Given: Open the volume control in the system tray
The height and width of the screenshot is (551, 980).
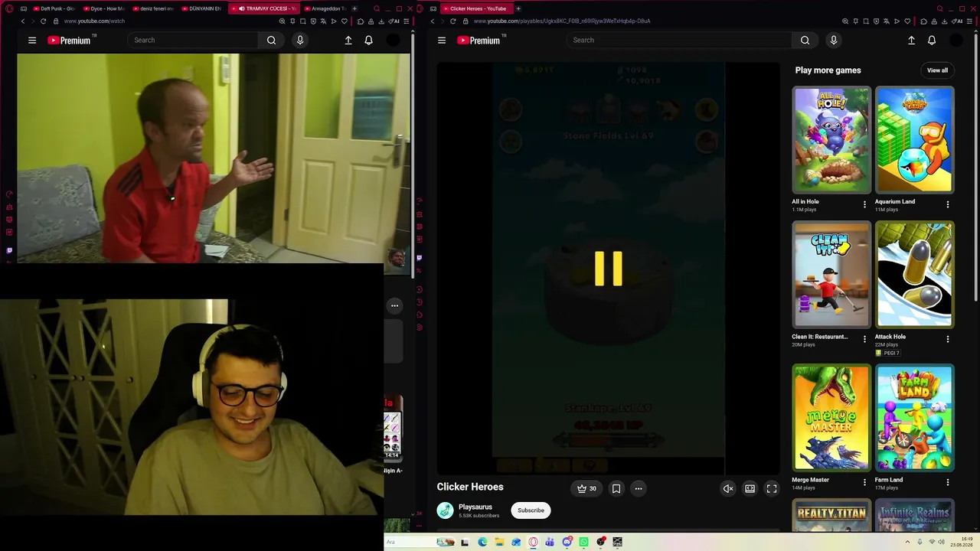Looking at the screenshot, I should (942, 542).
